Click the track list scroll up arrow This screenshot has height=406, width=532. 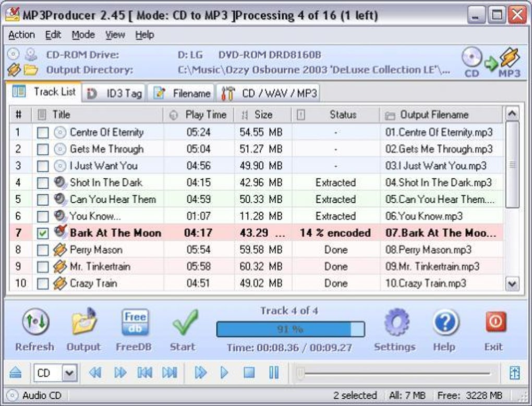(512, 114)
